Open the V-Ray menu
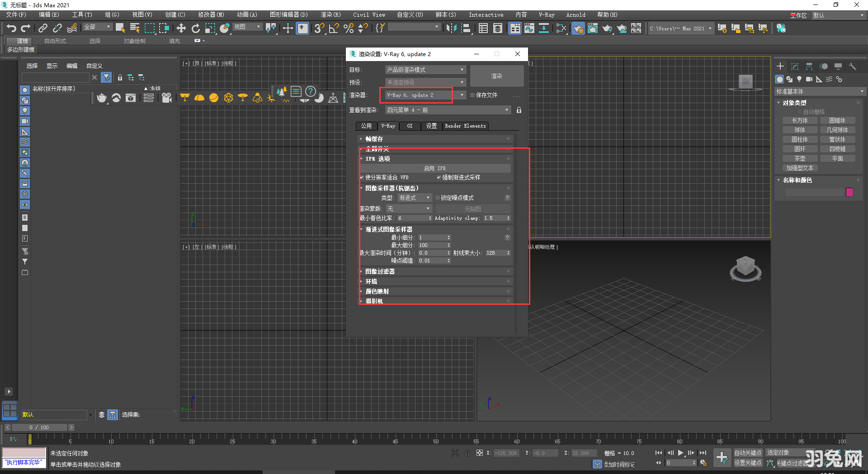Viewport: 868px width, 474px height. pyautogui.click(x=546, y=14)
